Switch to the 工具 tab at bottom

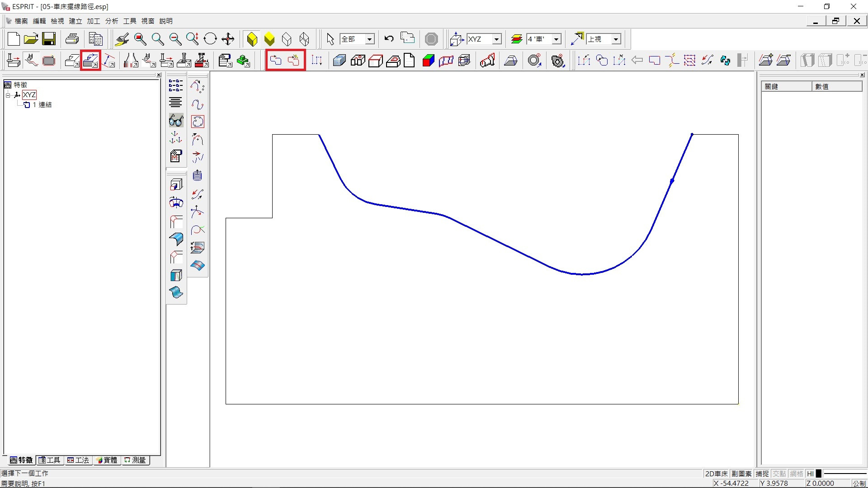[49, 460]
